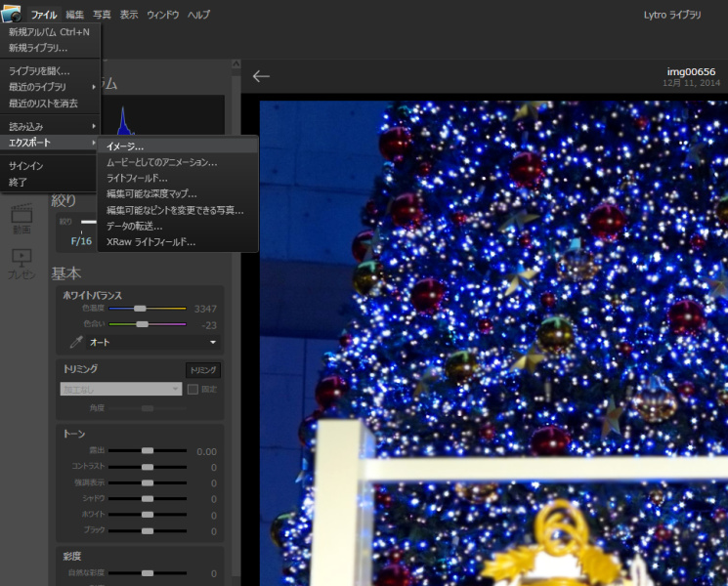728x586 pixels.
Task: Click the 絞り section heading
Action: [x=64, y=201]
